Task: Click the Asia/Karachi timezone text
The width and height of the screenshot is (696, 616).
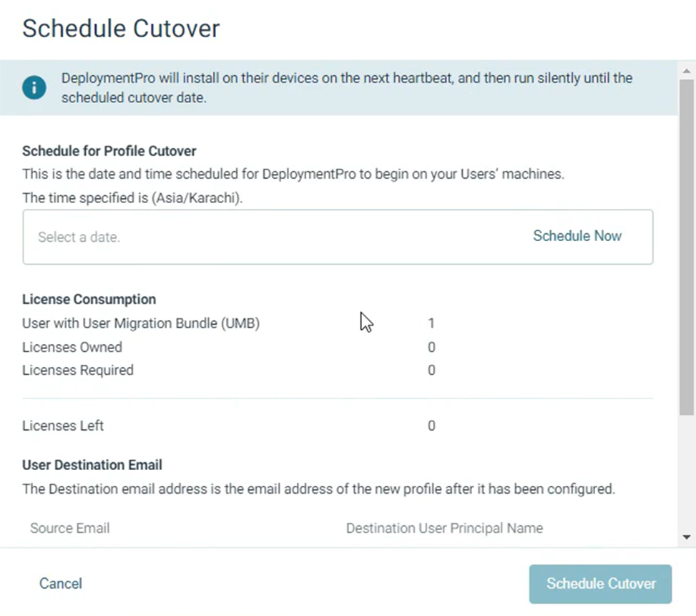Action: tap(195, 198)
